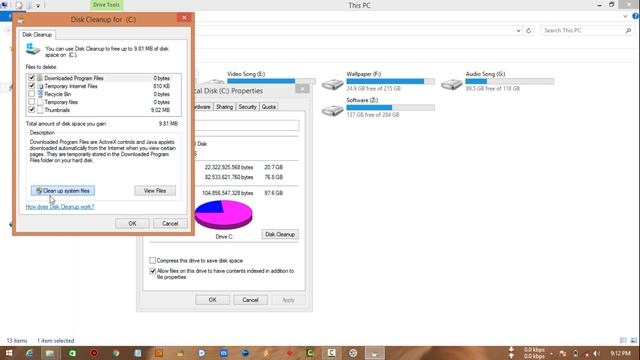Click the 9.02 MB Thumbnails size value

coord(160,110)
